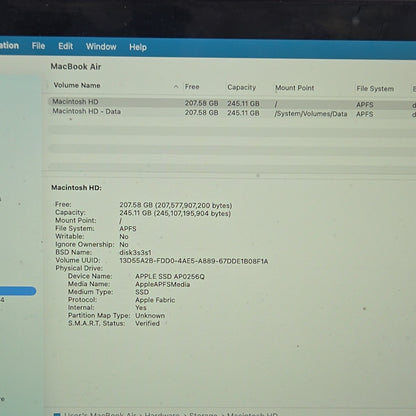Click the Device Name value APPLE SSD AP0256Q
Viewport: 416px width, 416px height.
pyautogui.click(x=170, y=277)
